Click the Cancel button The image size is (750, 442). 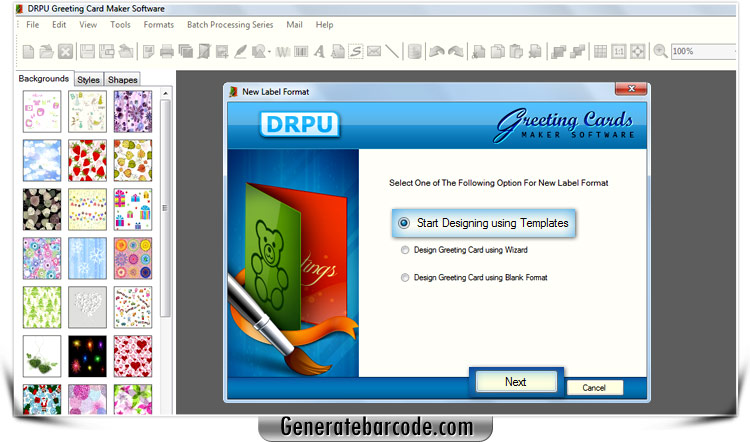coord(594,388)
